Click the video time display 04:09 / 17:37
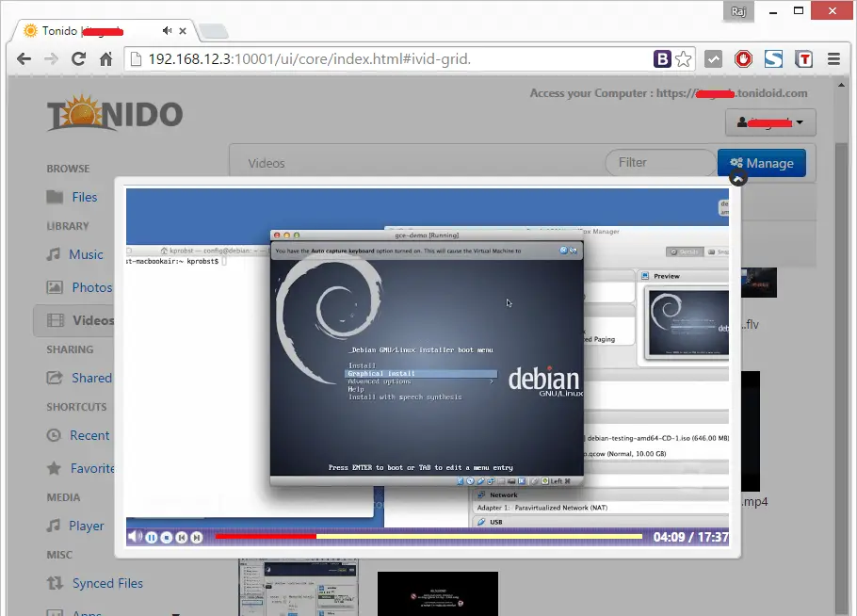Viewport: 857px width, 616px height. (x=690, y=537)
